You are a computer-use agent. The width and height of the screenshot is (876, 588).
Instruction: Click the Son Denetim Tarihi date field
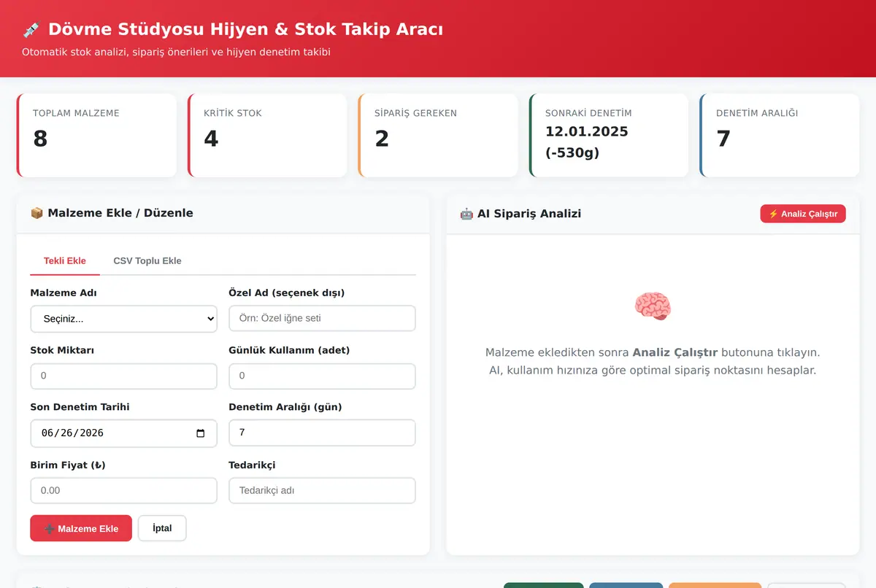point(123,433)
